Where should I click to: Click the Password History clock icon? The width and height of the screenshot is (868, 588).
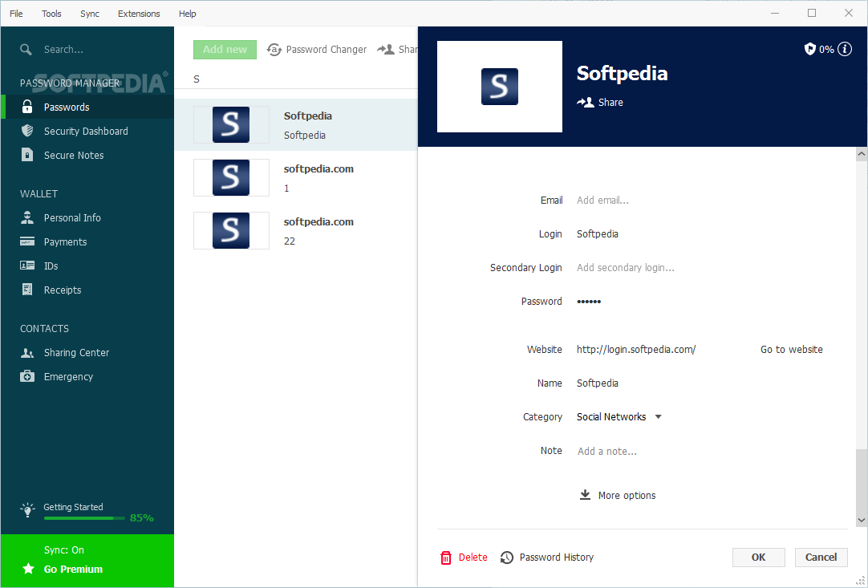coord(506,558)
